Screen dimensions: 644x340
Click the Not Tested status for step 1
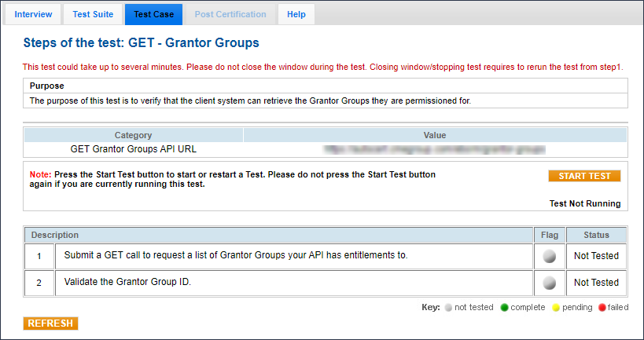596,256
